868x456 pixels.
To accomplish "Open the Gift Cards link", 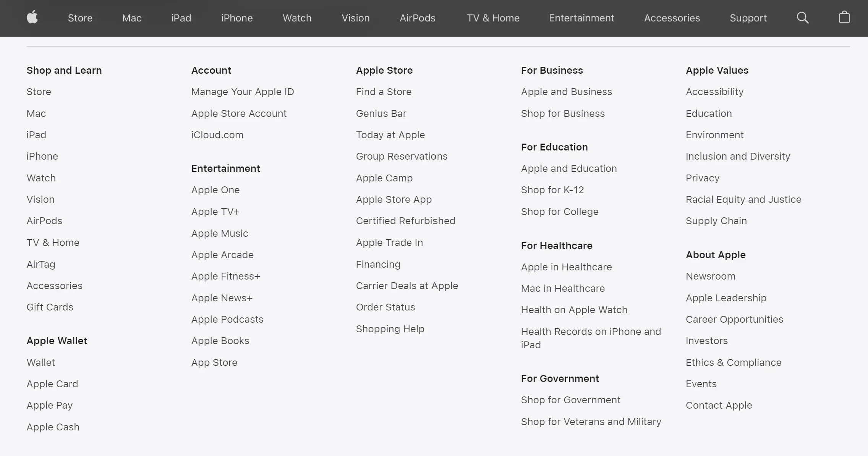I will click(x=50, y=307).
